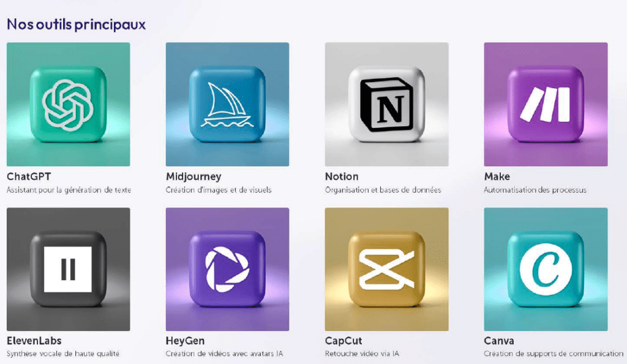
Task: Open the HeyGen play-shaped icon
Action: click(x=228, y=269)
